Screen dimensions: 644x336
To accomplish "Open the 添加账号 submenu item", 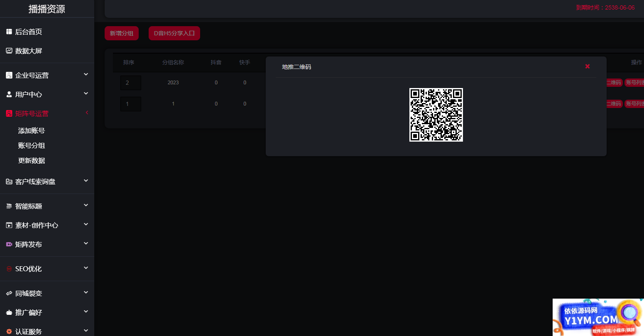I will point(32,130).
